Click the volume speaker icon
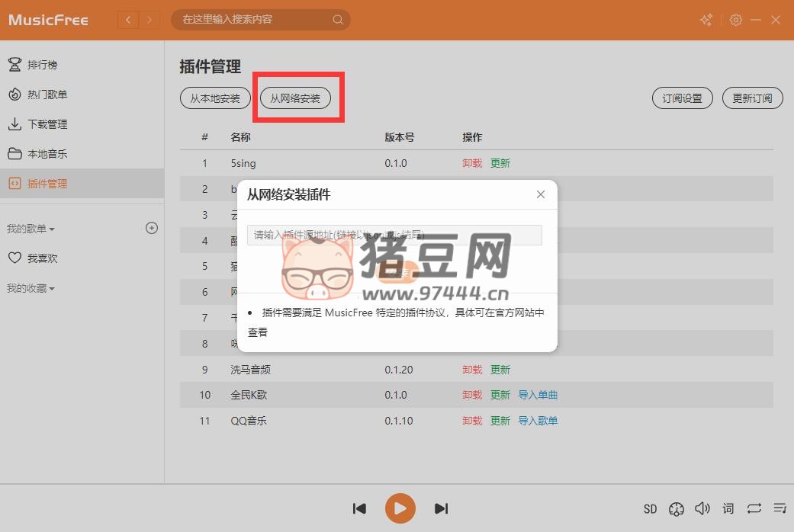 tap(702, 508)
